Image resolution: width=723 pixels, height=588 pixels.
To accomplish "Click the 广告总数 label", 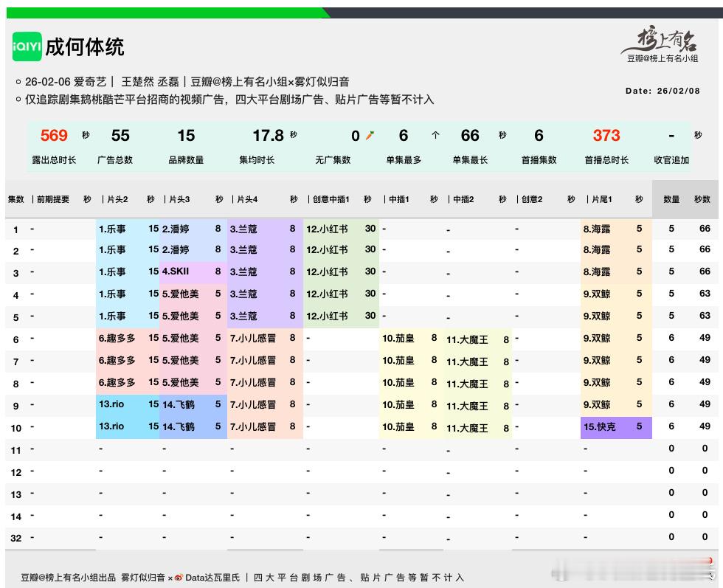I will (x=115, y=160).
